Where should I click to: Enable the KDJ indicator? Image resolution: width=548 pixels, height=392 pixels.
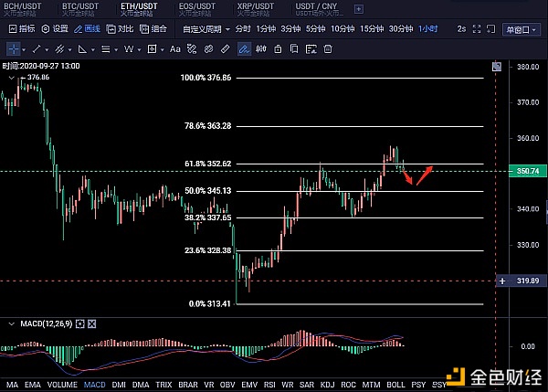click(x=328, y=385)
